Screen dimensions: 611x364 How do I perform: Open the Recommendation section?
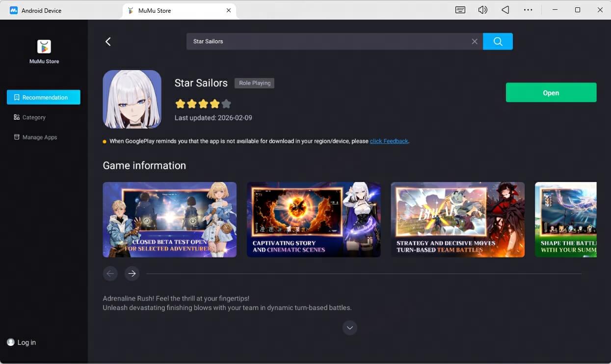point(44,97)
